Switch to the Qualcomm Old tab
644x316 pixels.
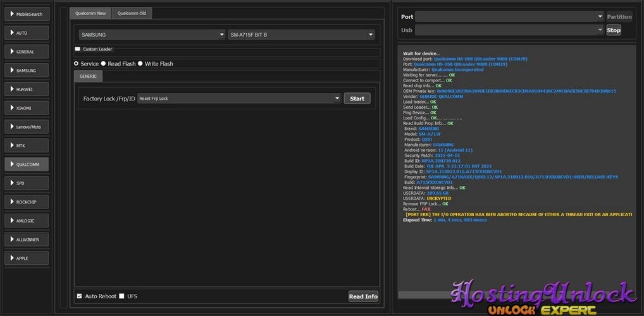132,13
